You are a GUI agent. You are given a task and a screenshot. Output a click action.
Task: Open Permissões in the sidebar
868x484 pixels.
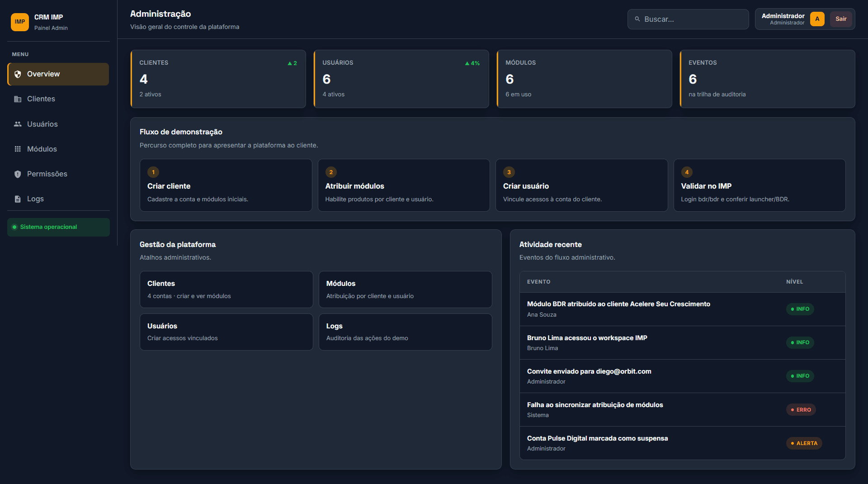[58, 174]
